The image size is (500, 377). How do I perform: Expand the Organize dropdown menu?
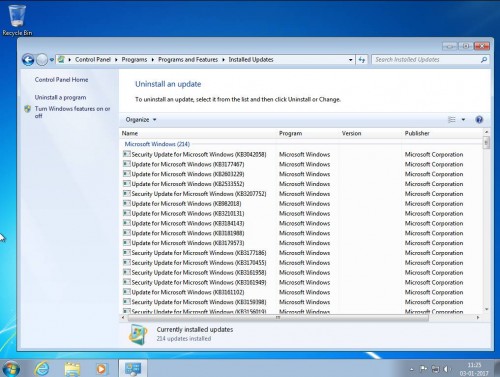click(141, 120)
